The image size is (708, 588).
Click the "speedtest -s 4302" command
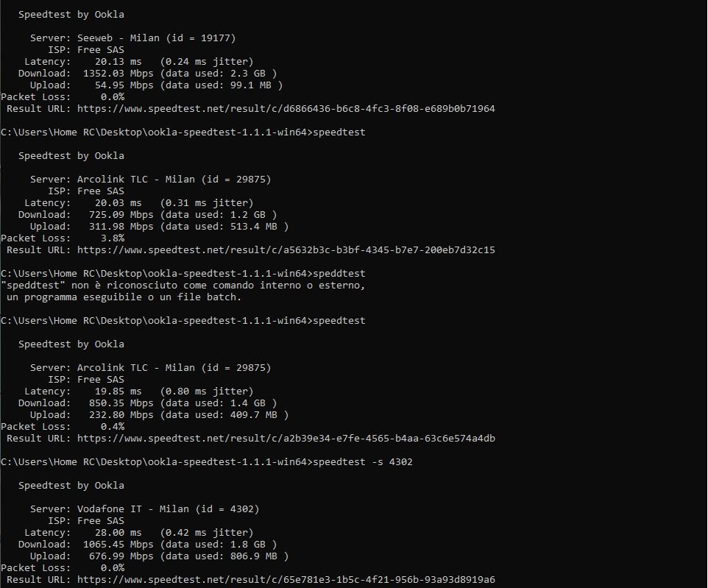(x=368, y=462)
